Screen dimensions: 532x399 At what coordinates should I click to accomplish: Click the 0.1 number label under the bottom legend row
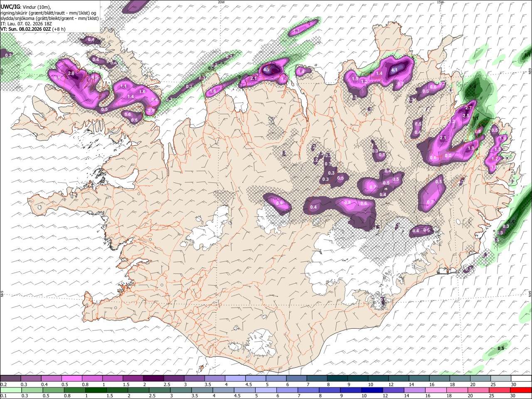(3, 396)
